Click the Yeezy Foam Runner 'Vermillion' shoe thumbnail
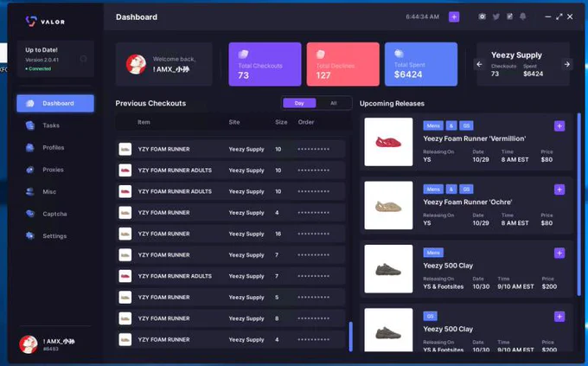This screenshot has width=588, height=366. click(388, 142)
